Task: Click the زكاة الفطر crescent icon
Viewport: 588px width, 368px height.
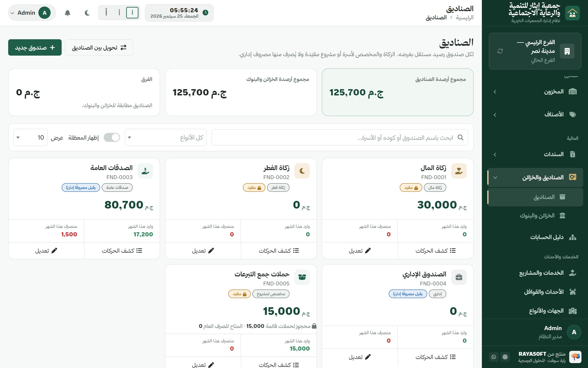Action: (302, 171)
